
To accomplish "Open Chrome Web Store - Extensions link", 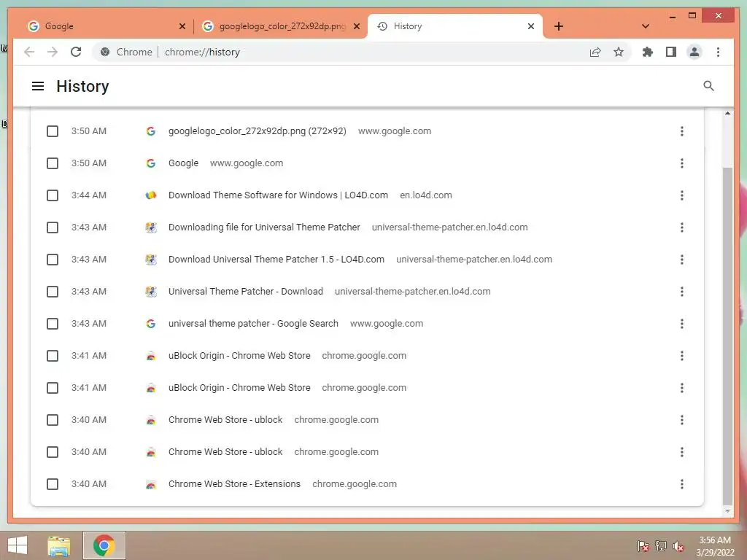I will click(x=234, y=484).
